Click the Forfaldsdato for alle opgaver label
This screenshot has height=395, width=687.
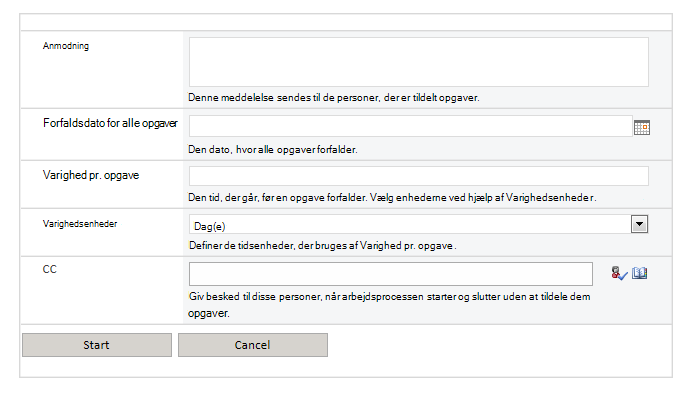pyautogui.click(x=110, y=123)
